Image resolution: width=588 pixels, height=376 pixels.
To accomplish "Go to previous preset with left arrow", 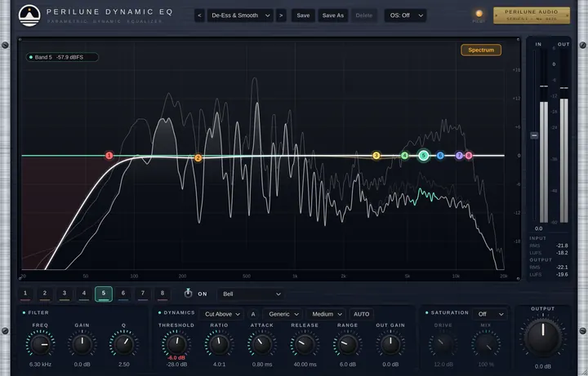I will coord(199,15).
